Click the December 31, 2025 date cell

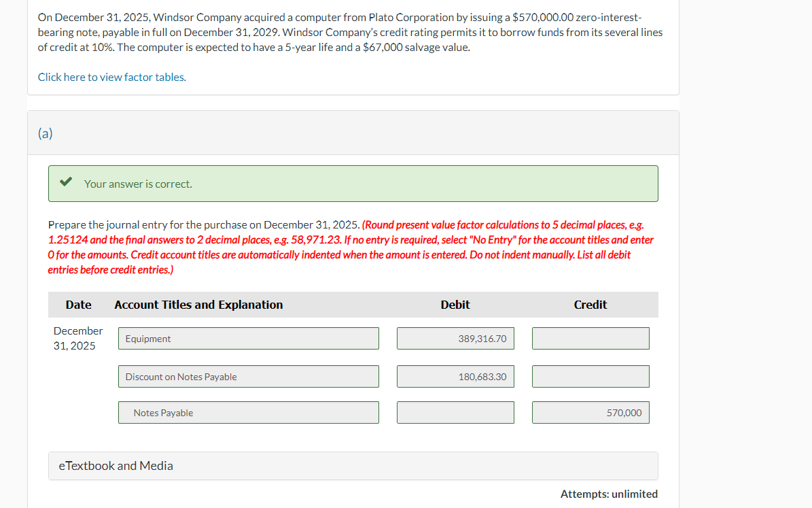pos(78,339)
